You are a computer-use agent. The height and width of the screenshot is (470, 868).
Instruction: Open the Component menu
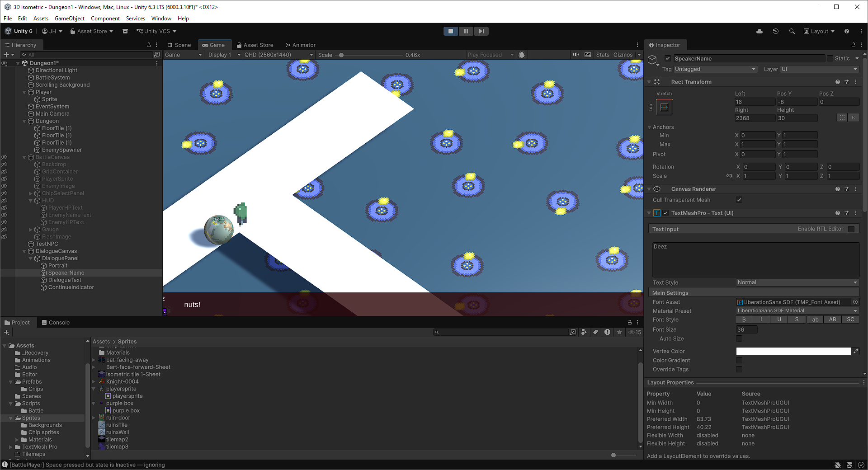[x=105, y=19]
